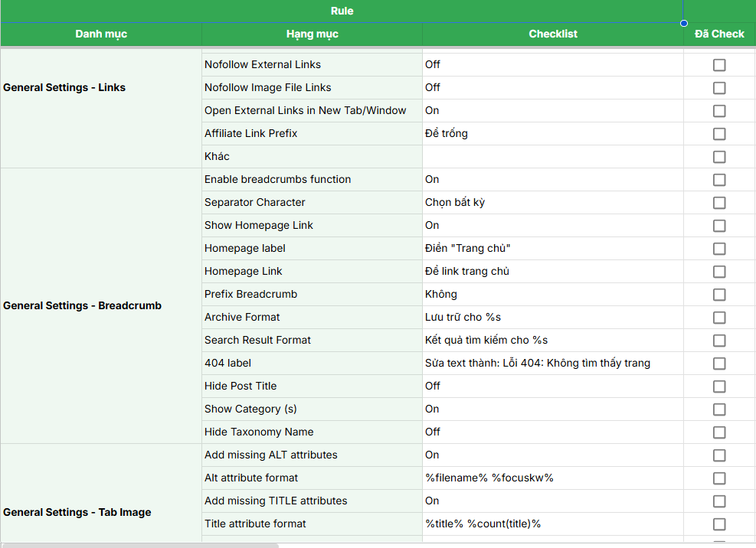Viewport: 756px width, 548px height.
Task: Select the Checklist column header
Action: point(551,34)
